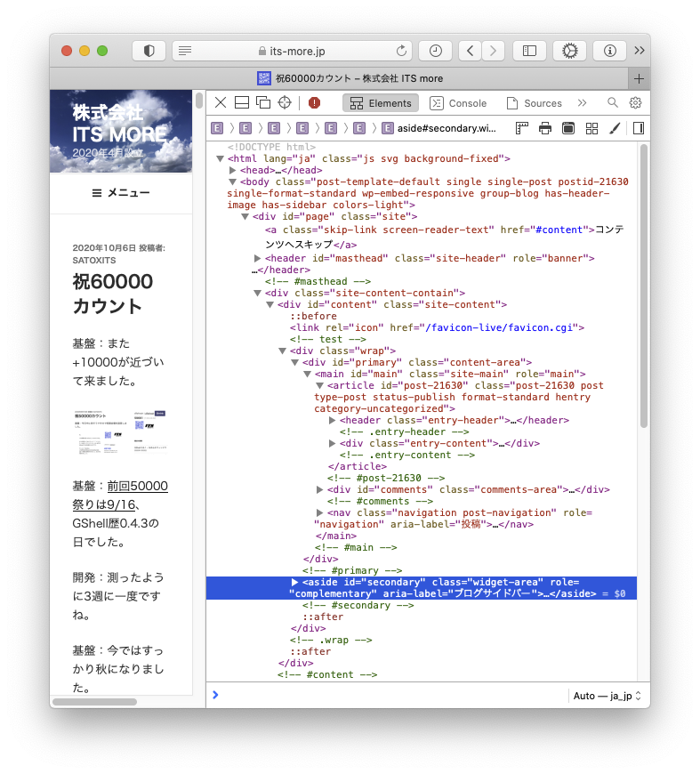Detach Web Inspector into separate window
The width and height of the screenshot is (700, 774).
(x=263, y=103)
